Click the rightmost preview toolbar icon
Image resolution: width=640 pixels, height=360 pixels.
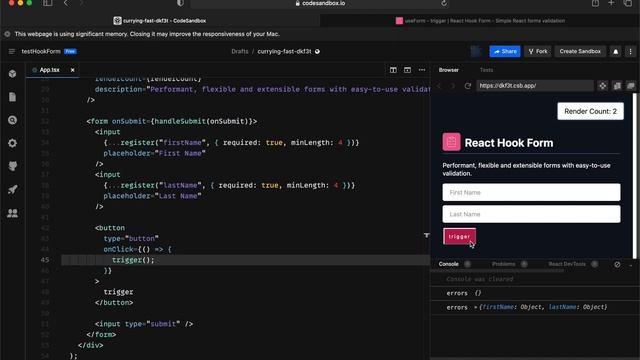point(631,86)
